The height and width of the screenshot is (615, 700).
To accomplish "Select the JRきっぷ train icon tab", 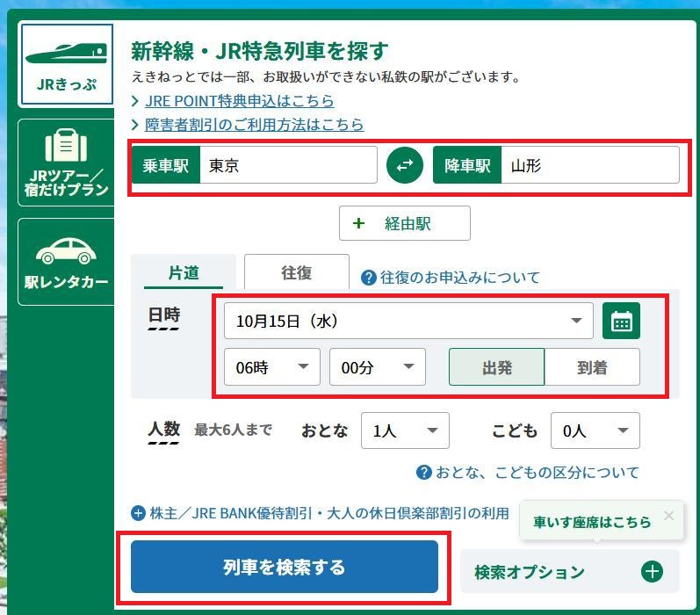I will point(66,64).
